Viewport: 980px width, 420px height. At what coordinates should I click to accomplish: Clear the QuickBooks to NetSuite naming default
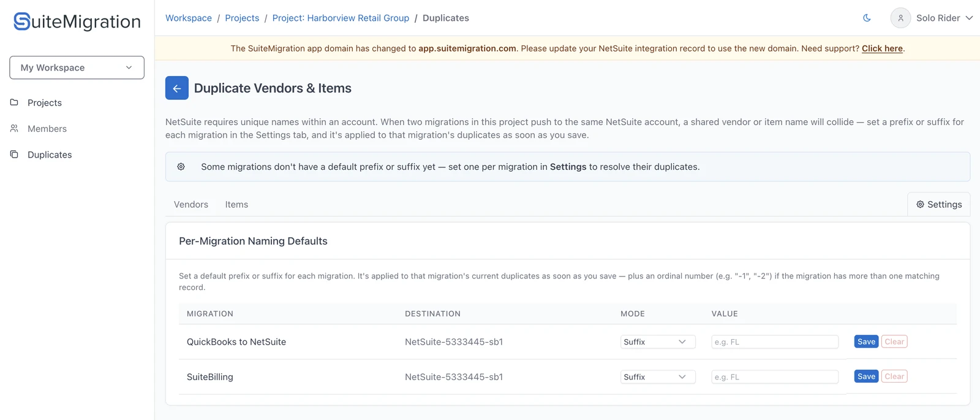[894, 342]
